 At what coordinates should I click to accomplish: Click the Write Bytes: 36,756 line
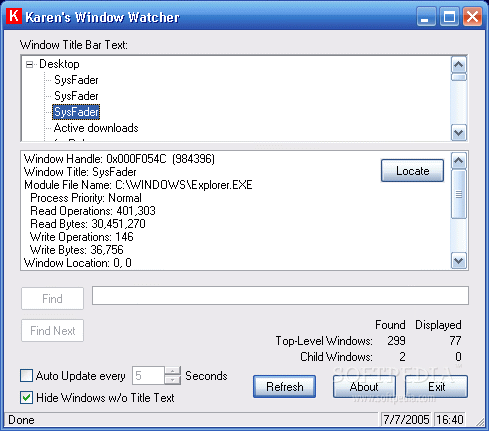coord(77,250)
